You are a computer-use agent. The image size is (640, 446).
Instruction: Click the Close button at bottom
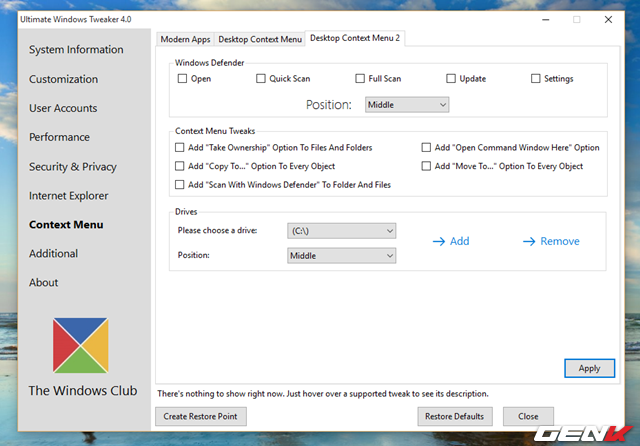[528, 417]
